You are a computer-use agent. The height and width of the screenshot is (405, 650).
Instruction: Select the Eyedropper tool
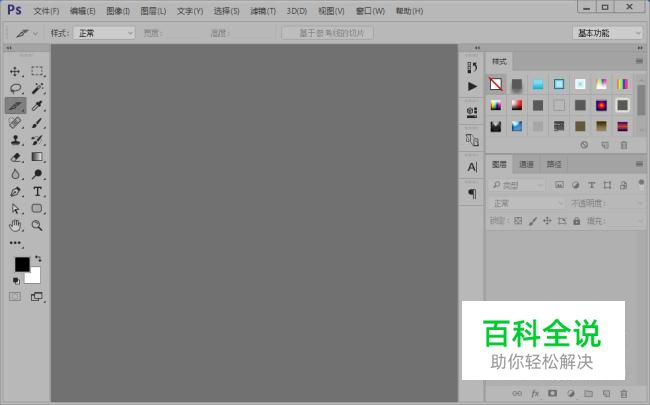(x=37, y=106)
